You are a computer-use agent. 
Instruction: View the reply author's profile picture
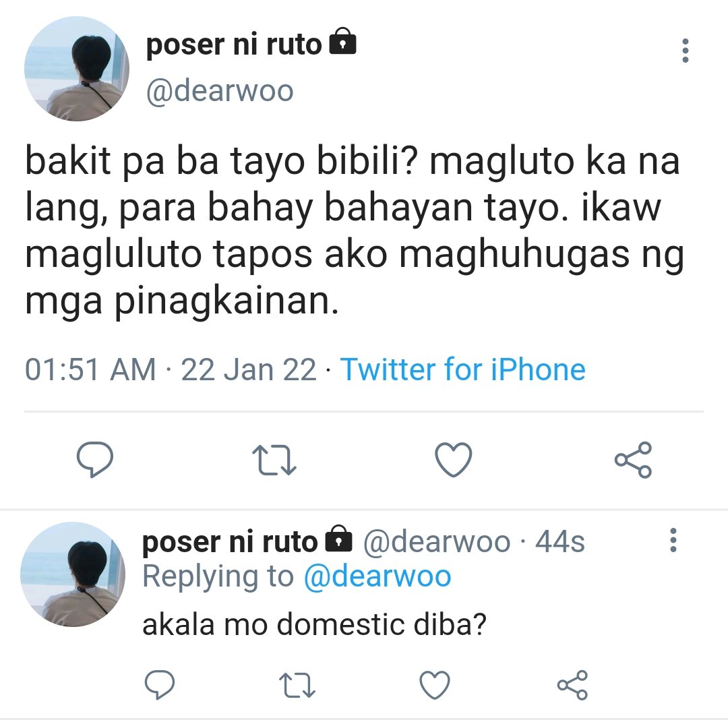[x=73, y=574]
